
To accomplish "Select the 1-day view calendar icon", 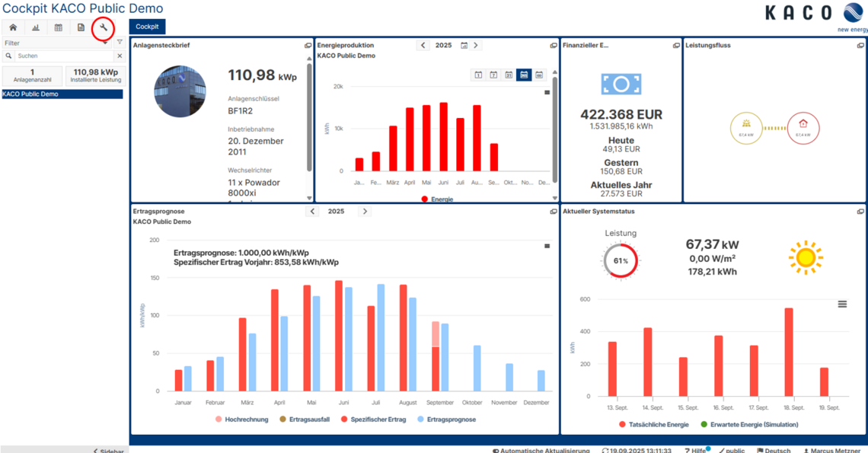I will [478, 75].
